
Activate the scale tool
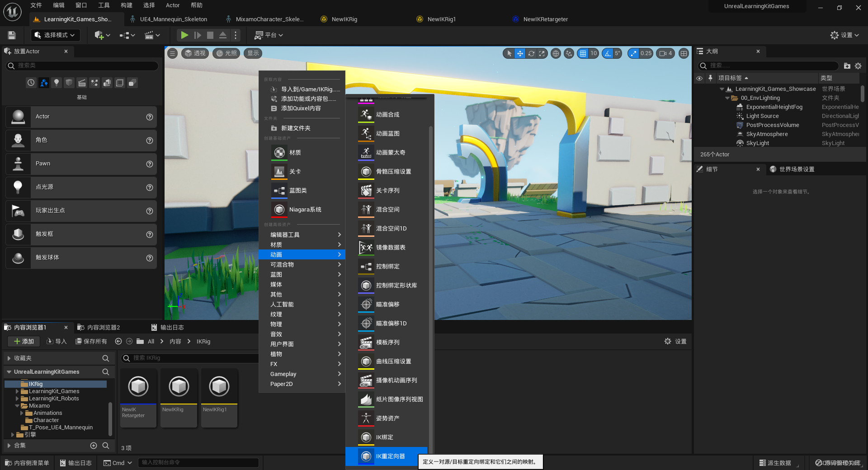click(542, 53)
